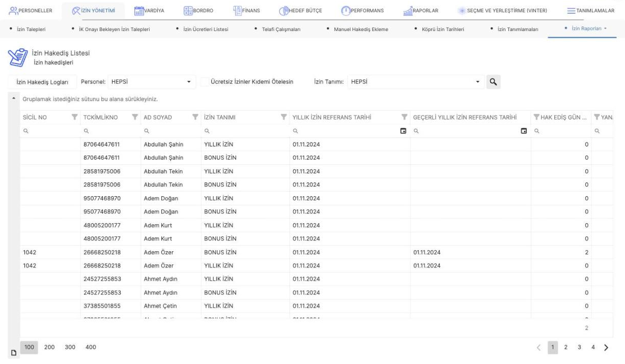Focus the AD SOYAD search field
625x364 pixels.
point(171,131)
